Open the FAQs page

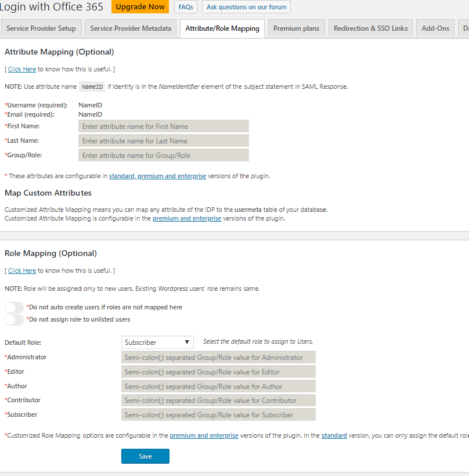coord(185,7)
